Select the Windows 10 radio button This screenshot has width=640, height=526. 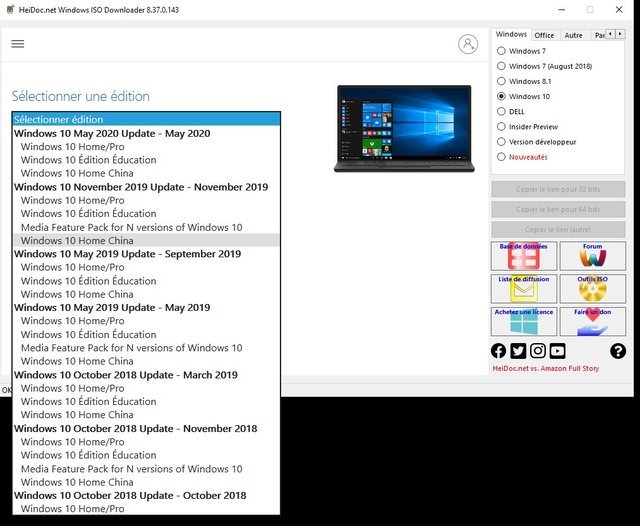click(501, 96)
